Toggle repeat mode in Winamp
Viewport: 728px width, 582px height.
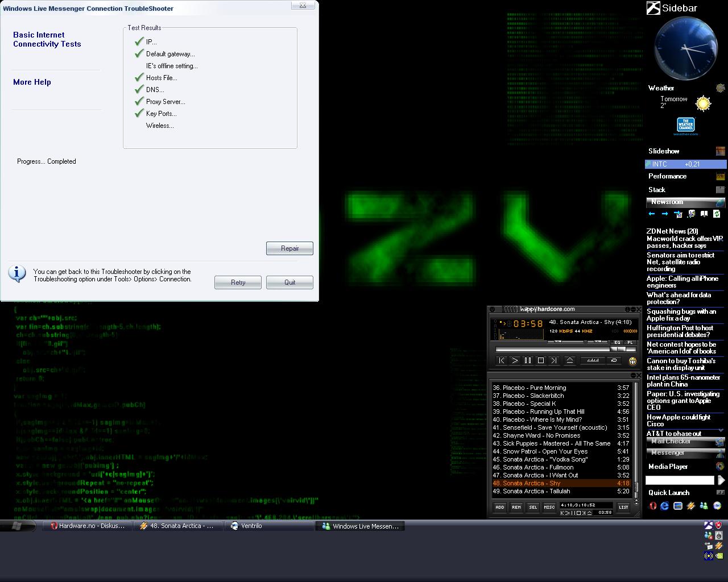[x=614, y=360]
